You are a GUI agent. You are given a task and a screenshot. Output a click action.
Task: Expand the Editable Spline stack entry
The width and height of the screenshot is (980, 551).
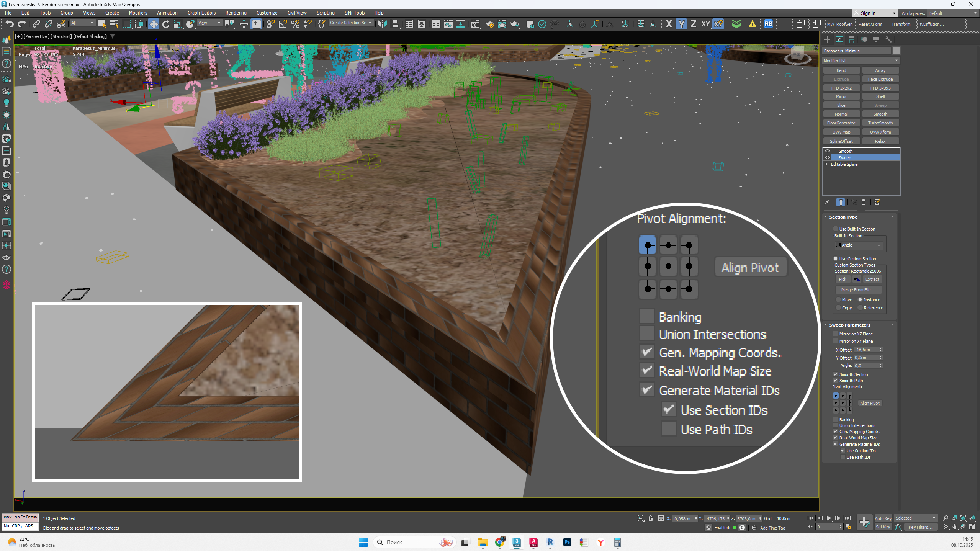[x=827, y=164]
